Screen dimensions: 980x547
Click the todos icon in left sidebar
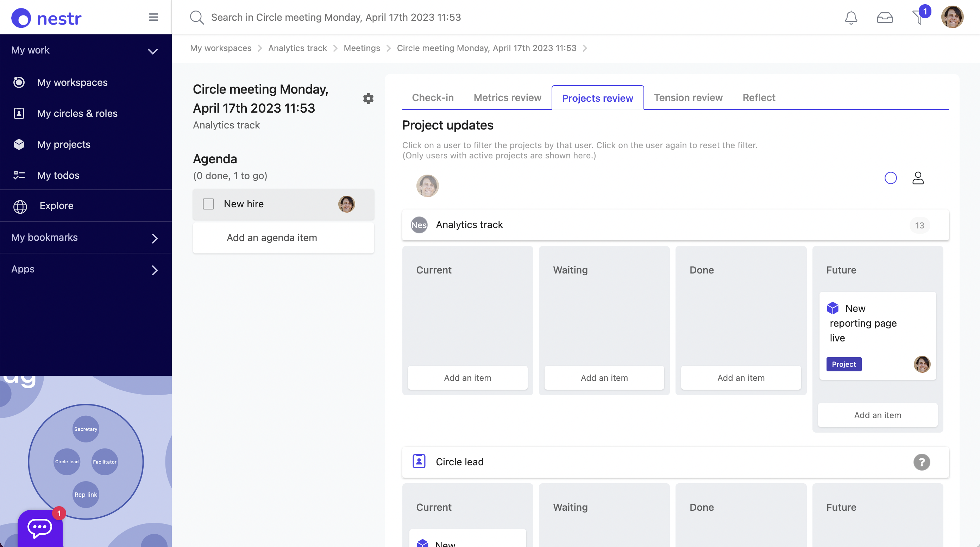pos(19,175)
